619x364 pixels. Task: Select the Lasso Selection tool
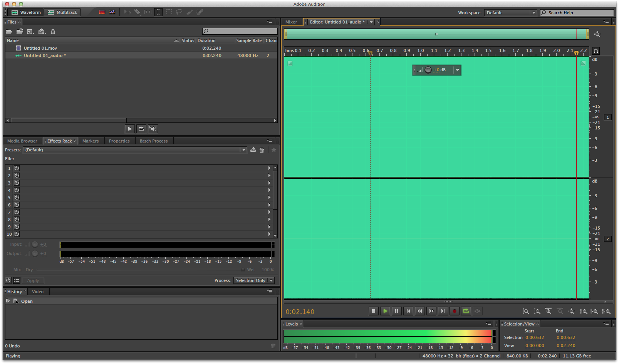click(179, 12)
